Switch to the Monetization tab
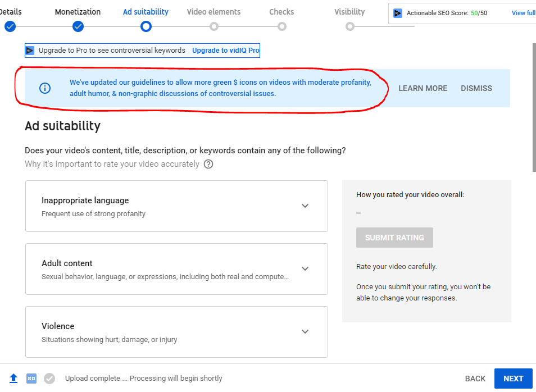The width and height of the screenshot is (536, 392). 78,12
